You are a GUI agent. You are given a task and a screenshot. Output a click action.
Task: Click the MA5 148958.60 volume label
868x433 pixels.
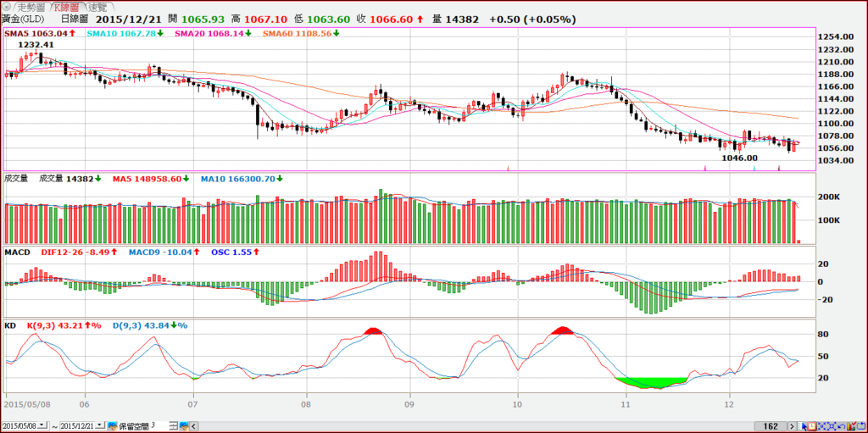pos(149,179)
